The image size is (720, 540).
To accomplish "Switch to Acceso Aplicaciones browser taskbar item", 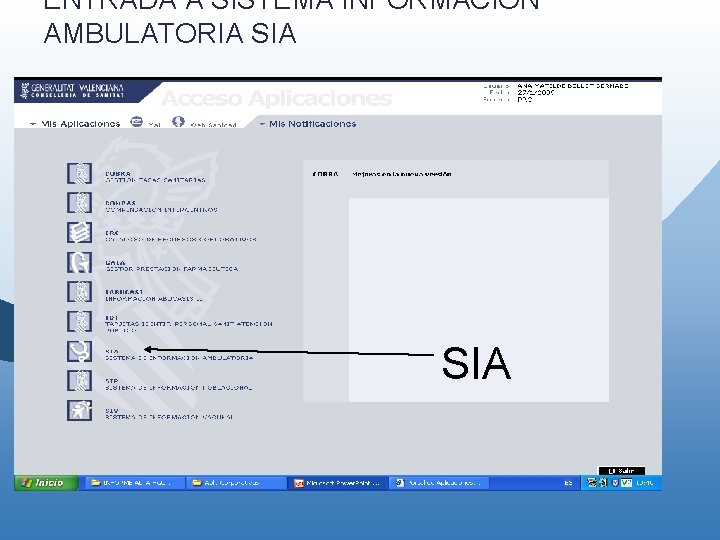I will click(439, 483).
